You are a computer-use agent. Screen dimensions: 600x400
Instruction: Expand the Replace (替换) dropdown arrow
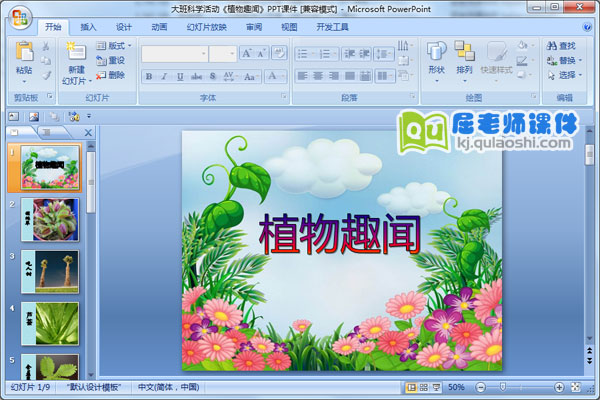580,60
